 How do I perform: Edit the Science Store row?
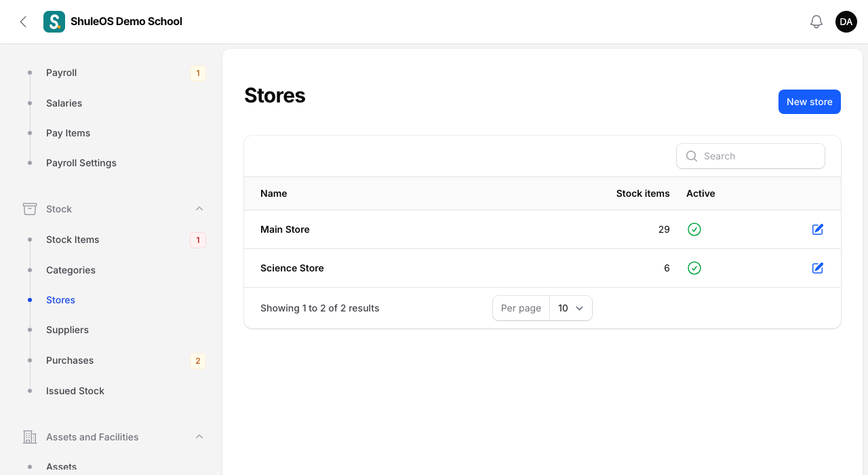818,268
